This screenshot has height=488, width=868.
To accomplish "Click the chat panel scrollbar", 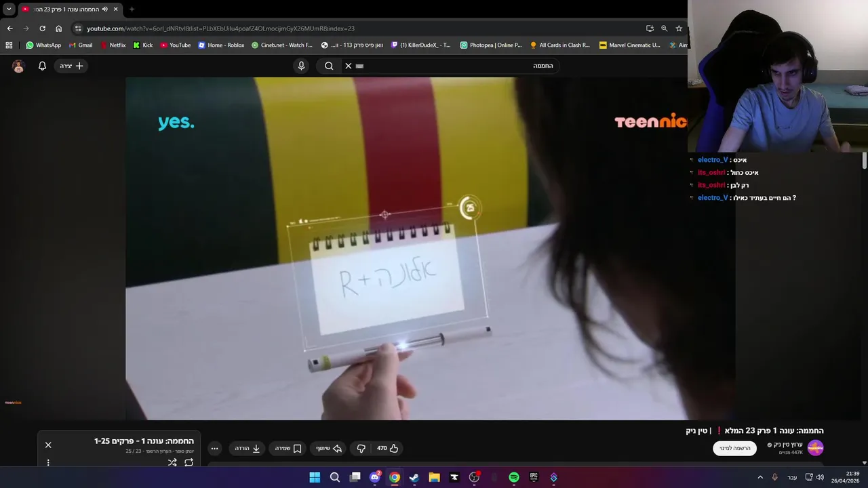I will click(864, 161).
